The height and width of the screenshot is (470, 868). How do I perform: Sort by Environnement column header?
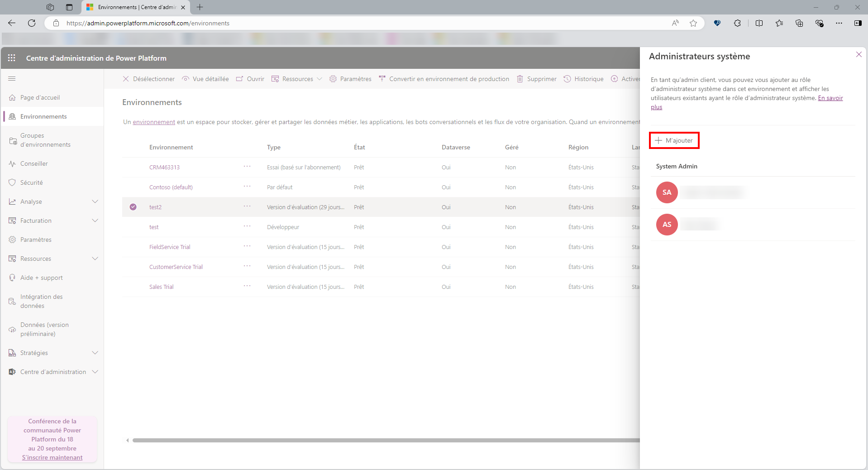[171, 147]
